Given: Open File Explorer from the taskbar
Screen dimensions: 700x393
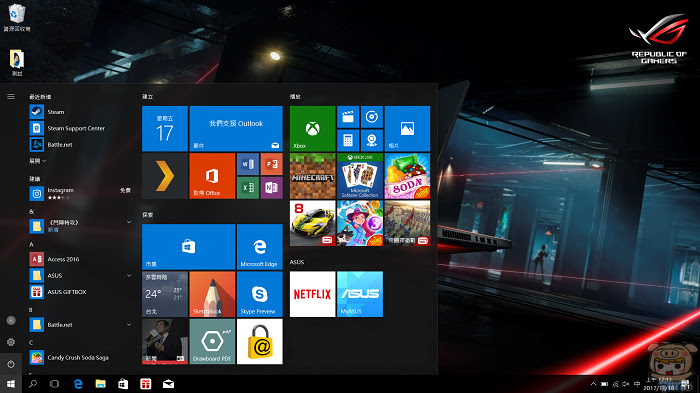Looking at the screenshot, I should coord(100,384).
